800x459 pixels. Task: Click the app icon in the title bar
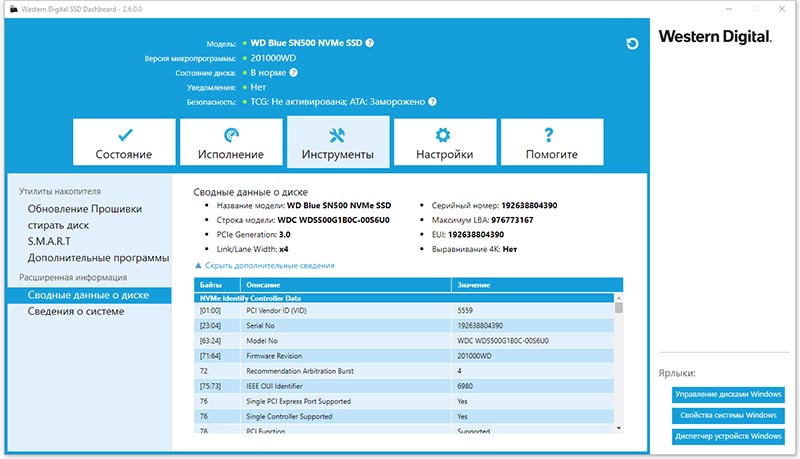coord(13,9)
